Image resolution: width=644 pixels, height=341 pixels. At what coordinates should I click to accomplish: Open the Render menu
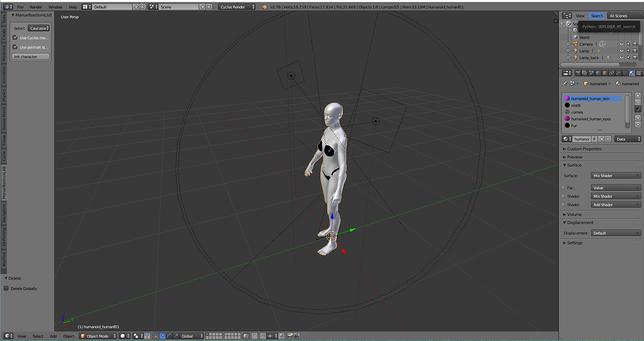(36, 7)
